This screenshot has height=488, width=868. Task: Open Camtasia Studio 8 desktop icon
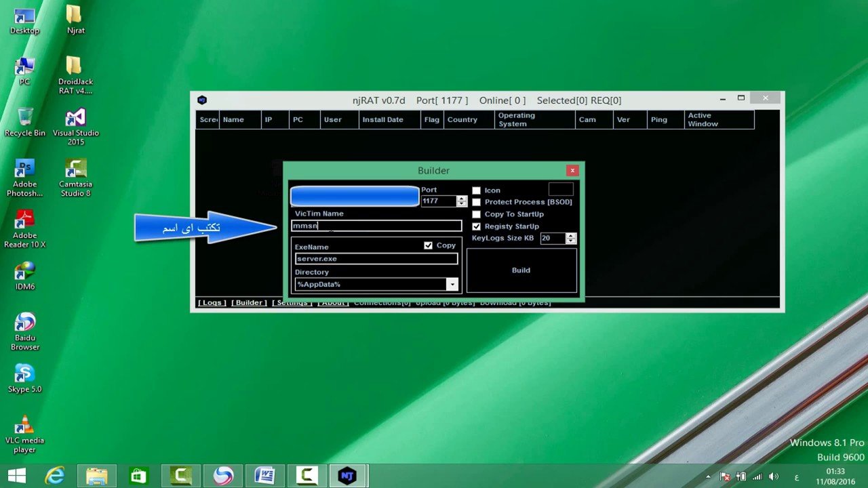tap(75, 170)
